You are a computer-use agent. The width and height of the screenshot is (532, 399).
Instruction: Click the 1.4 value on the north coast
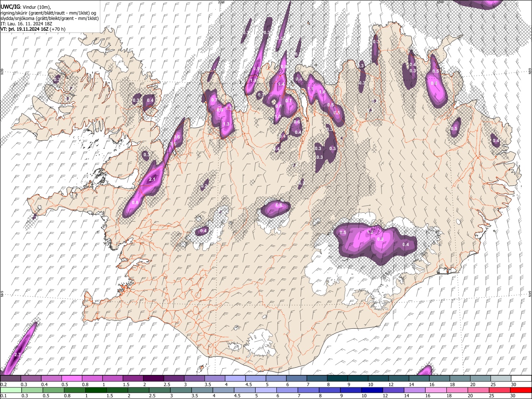(x=281, y=84)
